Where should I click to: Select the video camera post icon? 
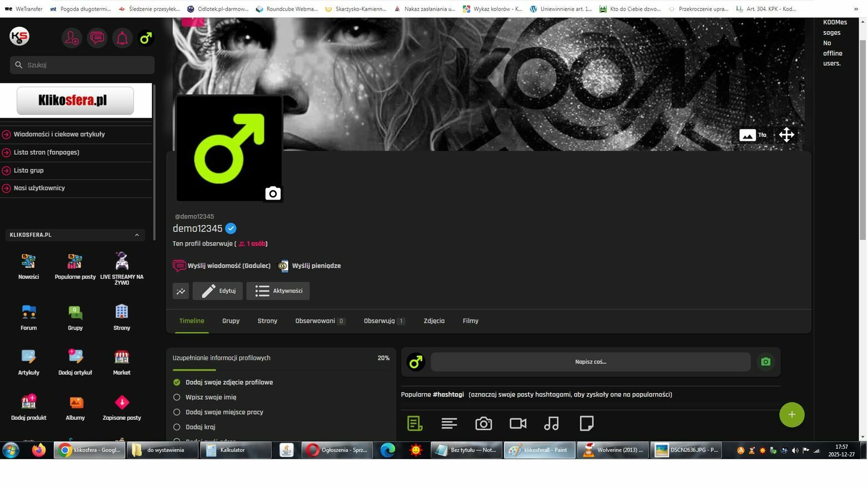click(518, 424)
